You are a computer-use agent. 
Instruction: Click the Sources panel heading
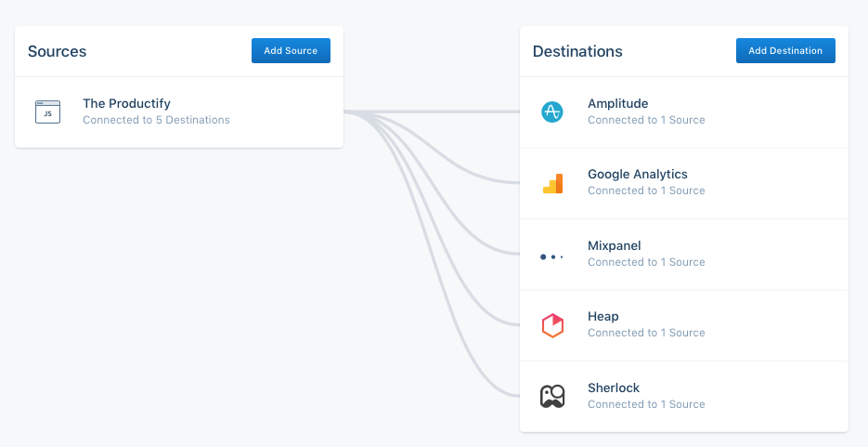[58, 51]
